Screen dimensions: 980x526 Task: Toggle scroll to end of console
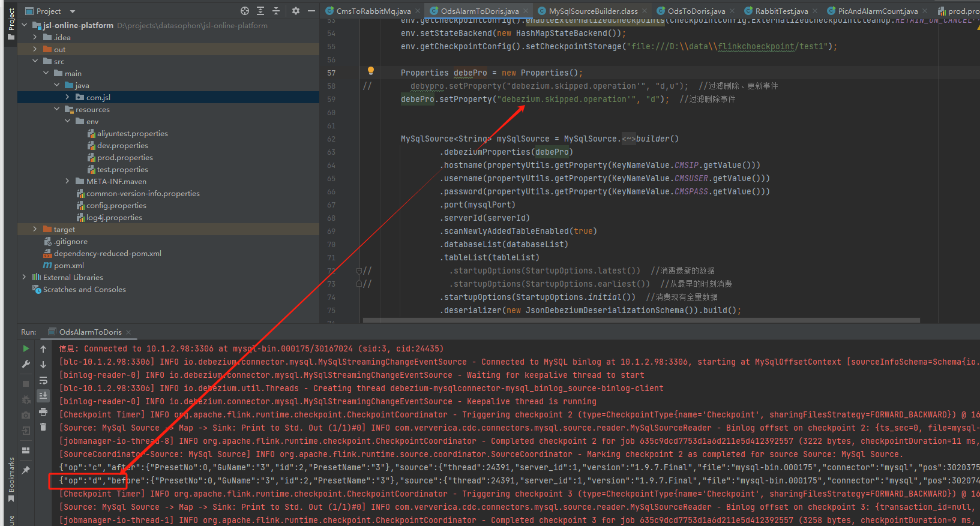coord(43,396)
